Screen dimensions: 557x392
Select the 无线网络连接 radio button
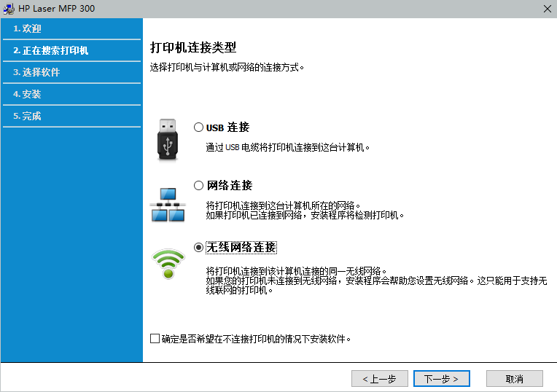[198, 247]
